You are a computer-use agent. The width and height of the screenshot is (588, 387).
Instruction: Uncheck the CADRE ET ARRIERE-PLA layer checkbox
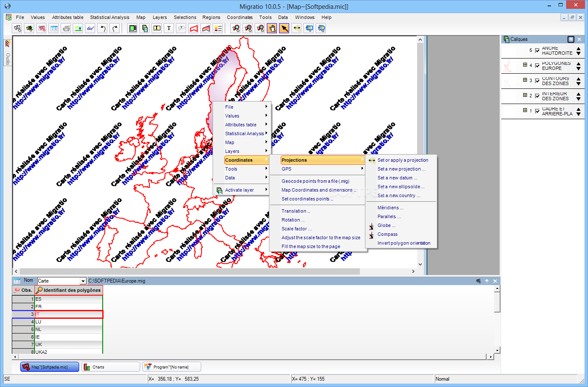[x=537, y=111]
